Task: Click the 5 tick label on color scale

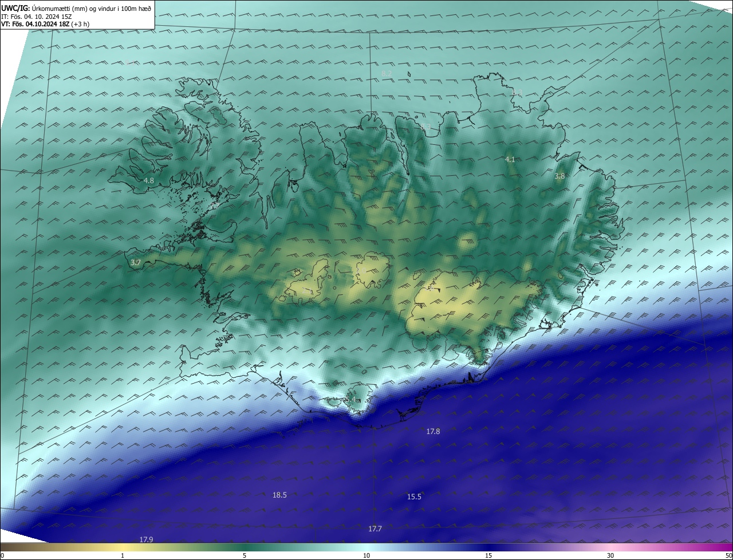Action: click(x=245, y=555)
